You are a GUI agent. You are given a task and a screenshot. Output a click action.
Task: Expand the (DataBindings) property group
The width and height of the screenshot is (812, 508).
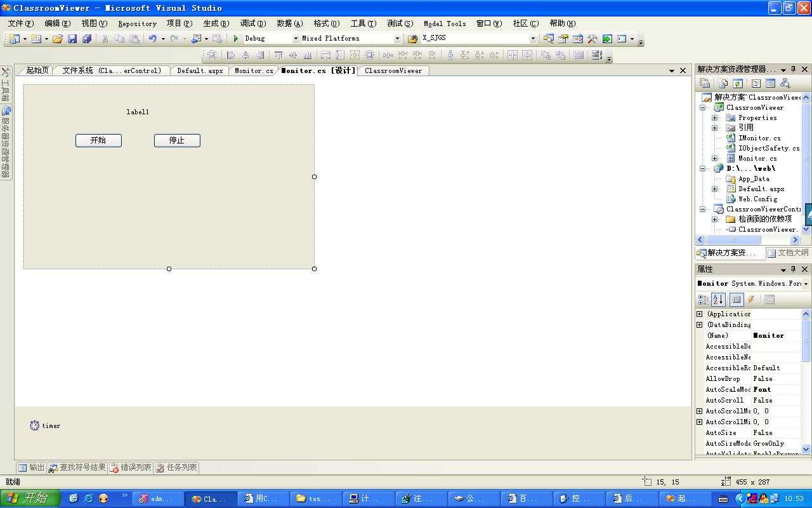(700, 324)
